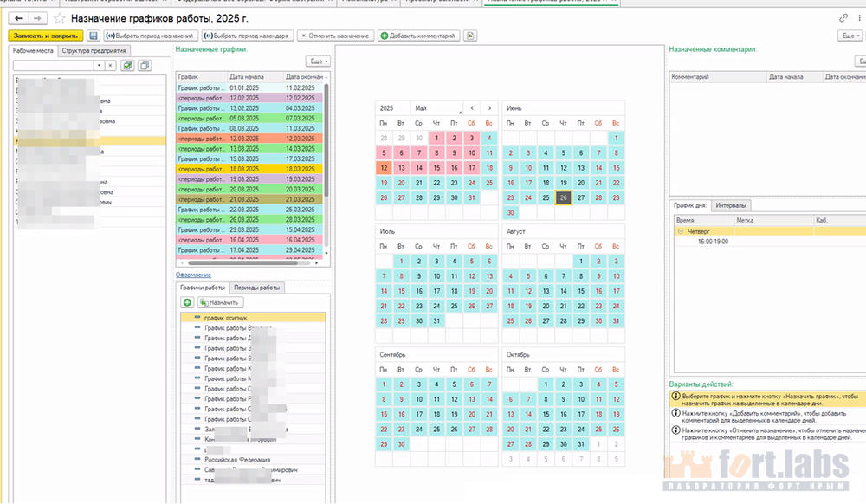Select orange-highlighted May 12 in calendar
The width and height of the screenshot is (866, 504).
[384, 168]
